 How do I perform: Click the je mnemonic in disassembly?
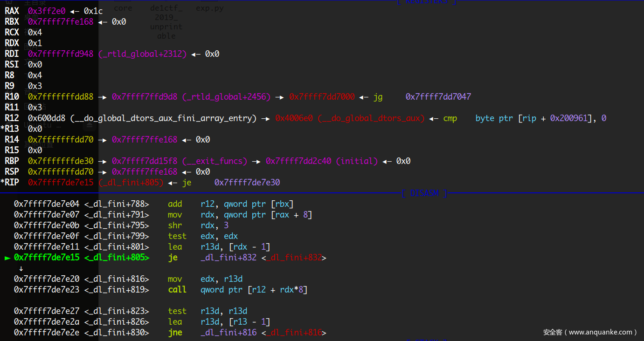(x=173, y=258)
